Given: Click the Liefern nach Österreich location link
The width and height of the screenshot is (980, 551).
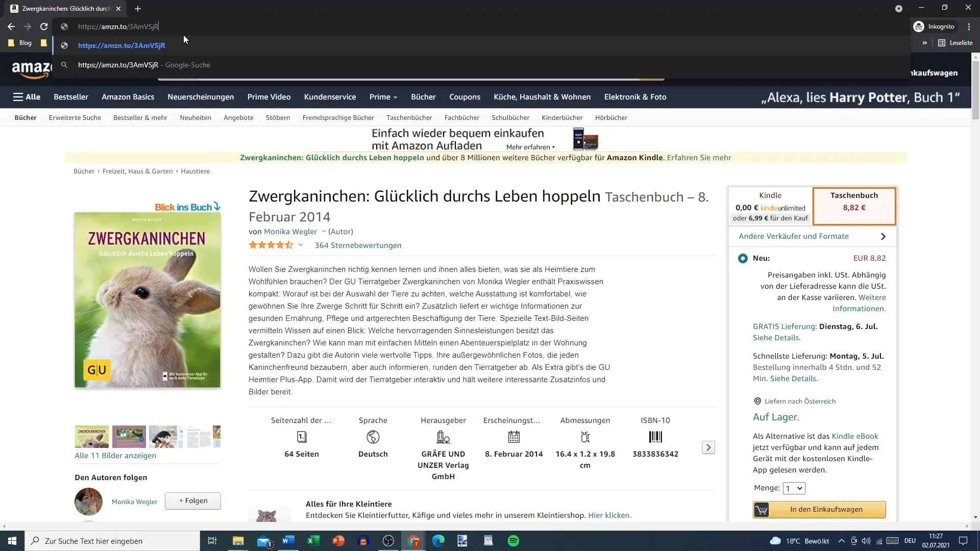Looking at the screenshot, I should click(x=800, y=402).
